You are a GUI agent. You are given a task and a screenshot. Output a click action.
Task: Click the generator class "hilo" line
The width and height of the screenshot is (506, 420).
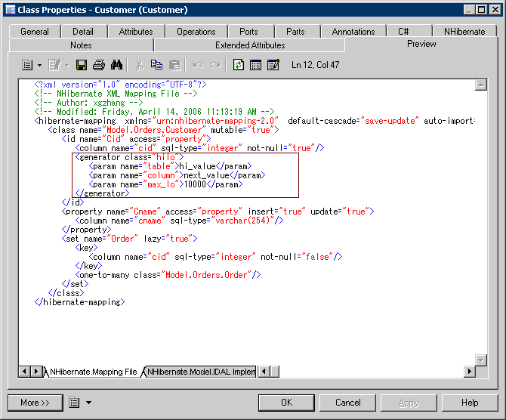(129, 157)
